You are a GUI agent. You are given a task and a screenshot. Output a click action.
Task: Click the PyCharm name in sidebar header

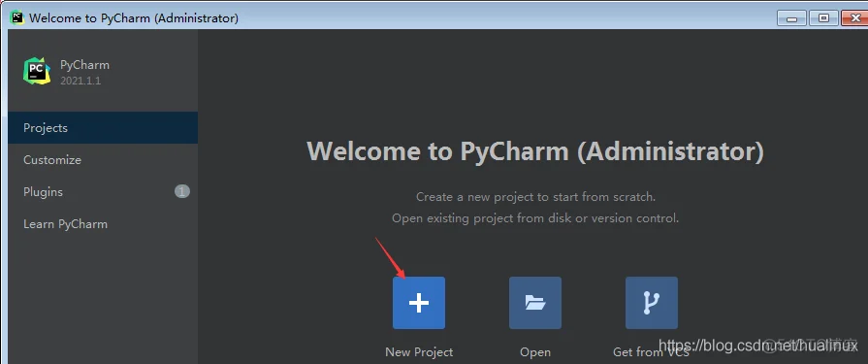click(84, 65)
